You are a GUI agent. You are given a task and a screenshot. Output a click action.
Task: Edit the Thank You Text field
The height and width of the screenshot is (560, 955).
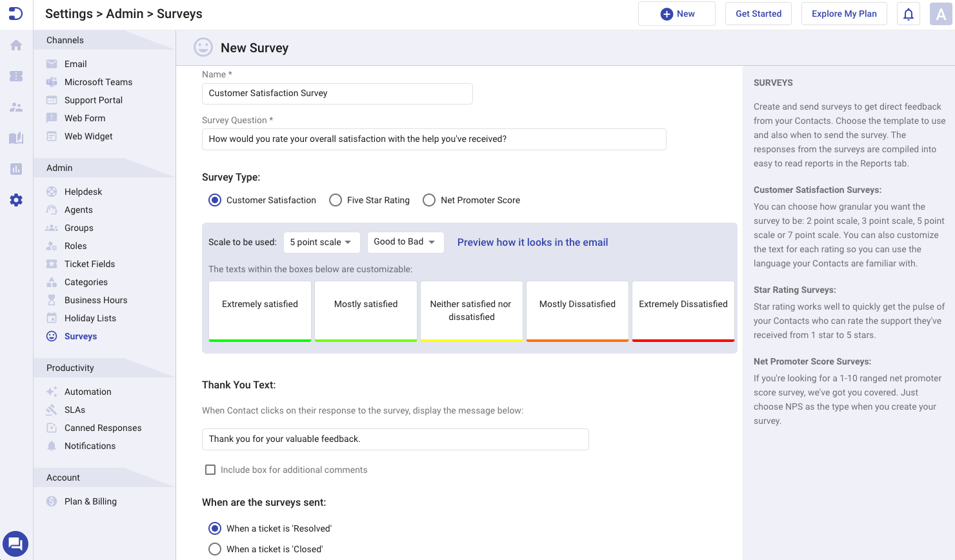[395, 439]
